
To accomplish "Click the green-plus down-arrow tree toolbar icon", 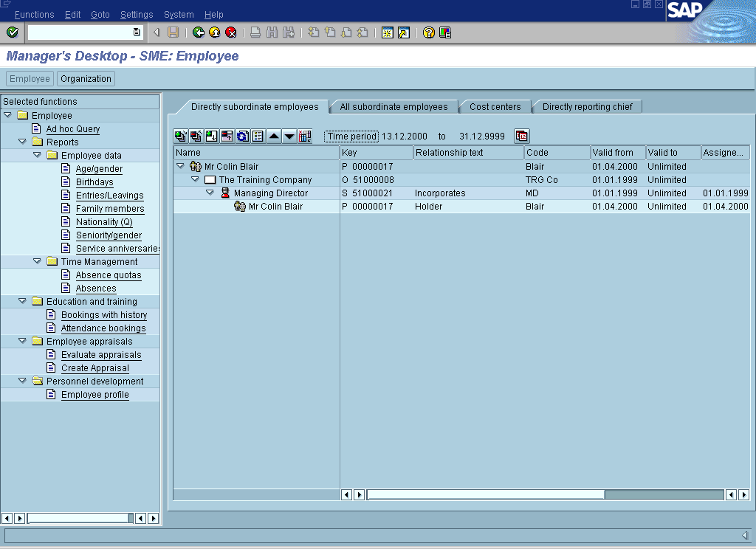I will click(212, 137).
